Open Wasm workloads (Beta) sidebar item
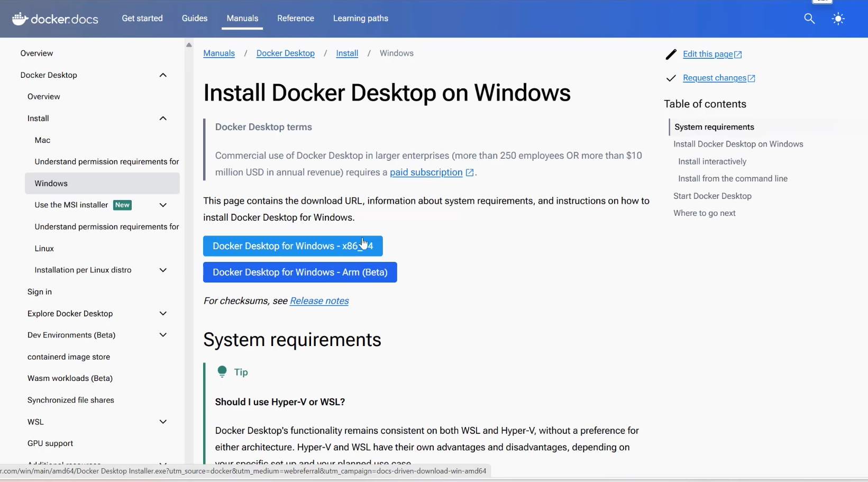Image resolution: width=868 pixels, height=482 pixels. click(70, 378)
